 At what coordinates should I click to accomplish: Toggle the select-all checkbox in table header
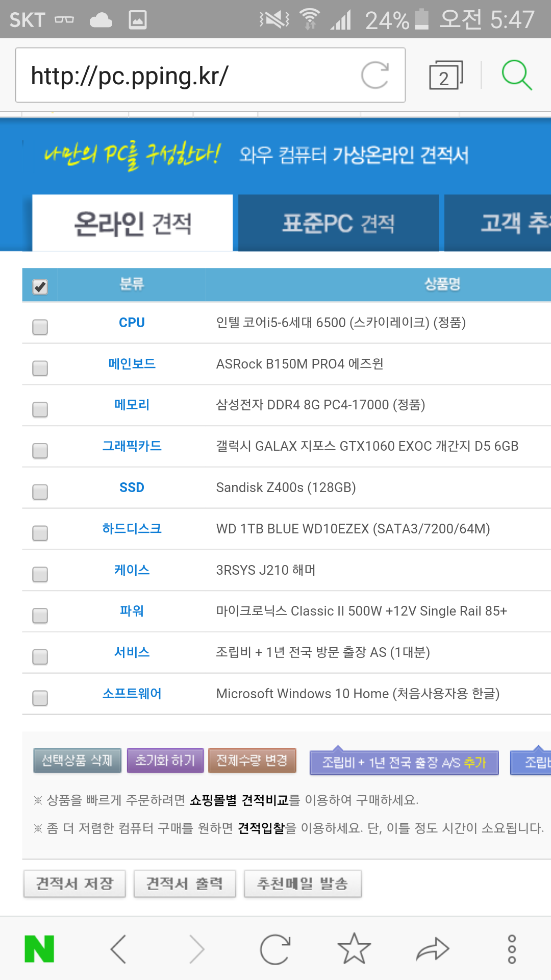[x=40, y=286]
